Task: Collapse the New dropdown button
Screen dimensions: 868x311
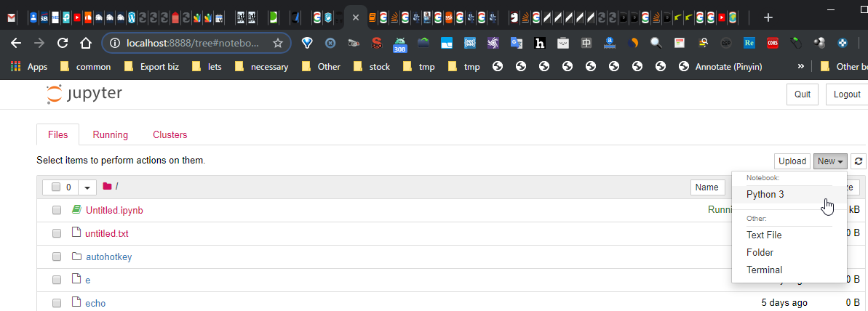Action: pyautogui.click(x=830, y=161)
